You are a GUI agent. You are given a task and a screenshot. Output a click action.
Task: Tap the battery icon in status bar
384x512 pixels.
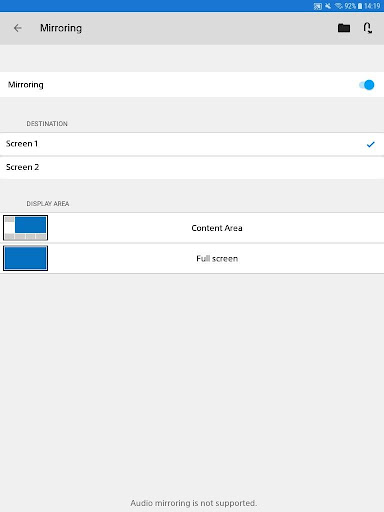[x=360, y=6]
